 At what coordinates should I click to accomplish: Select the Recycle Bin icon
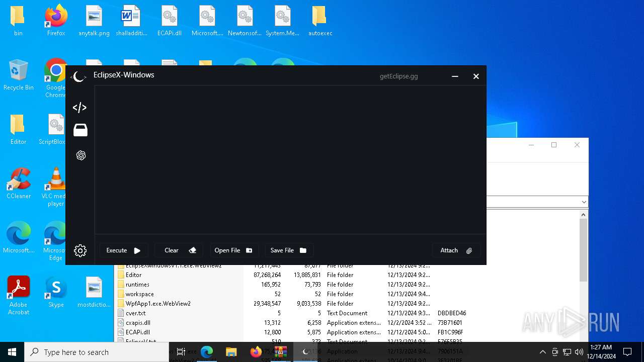pyautogui.click(x=18, y=75)
